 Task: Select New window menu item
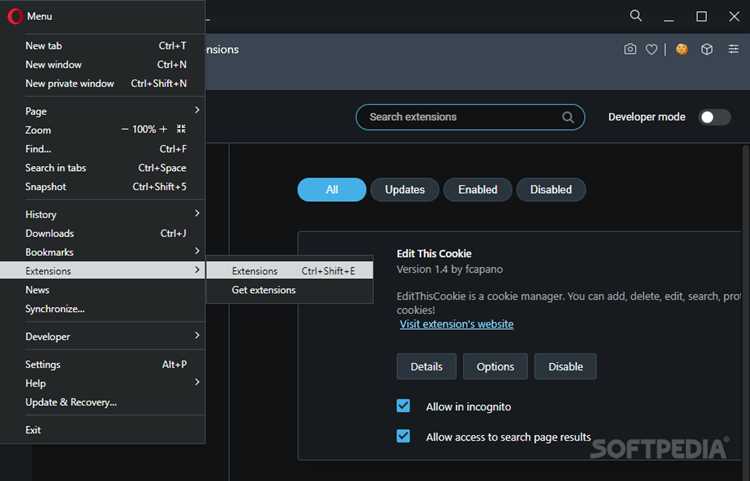pyautogui.click(x=102, y=65)
